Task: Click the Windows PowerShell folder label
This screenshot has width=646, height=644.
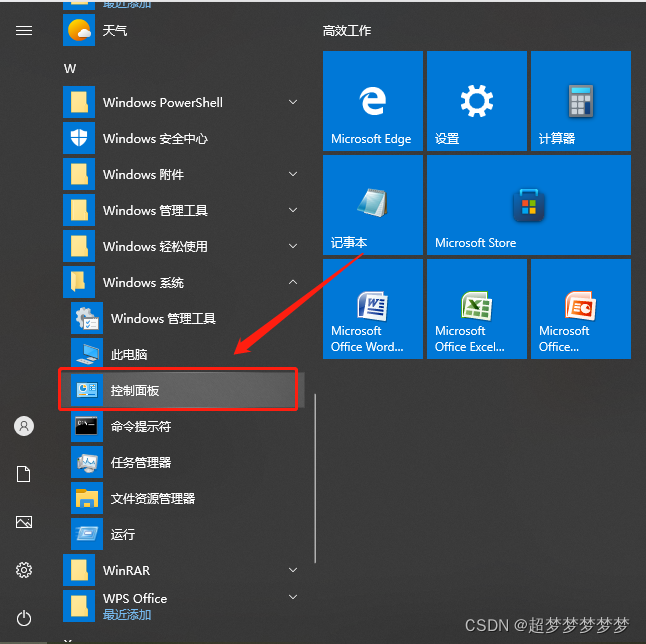Action: (163, 102)
